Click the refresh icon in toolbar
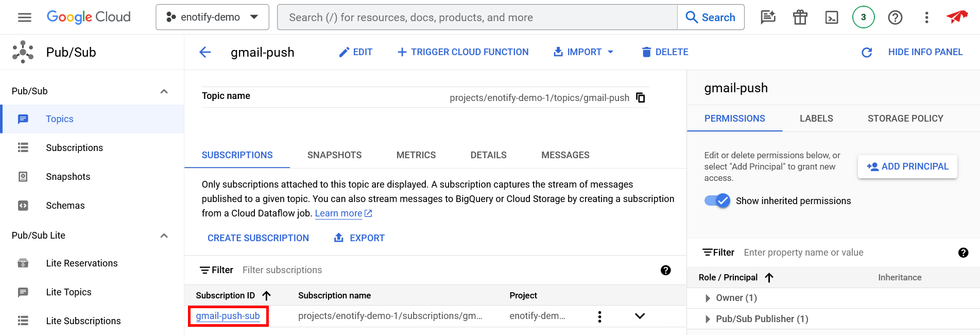This screenshot has height=335, width=980. coord(866,52)
